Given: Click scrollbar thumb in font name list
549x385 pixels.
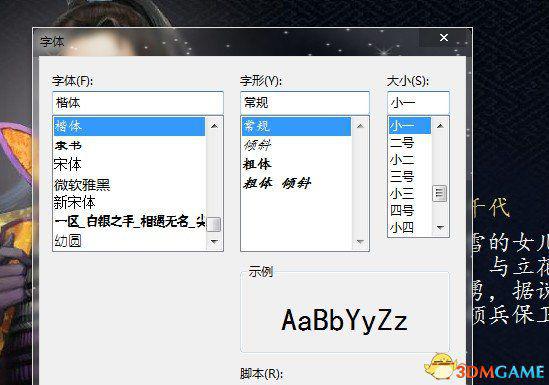Looking at the screenshot, I should click(214, 224).
